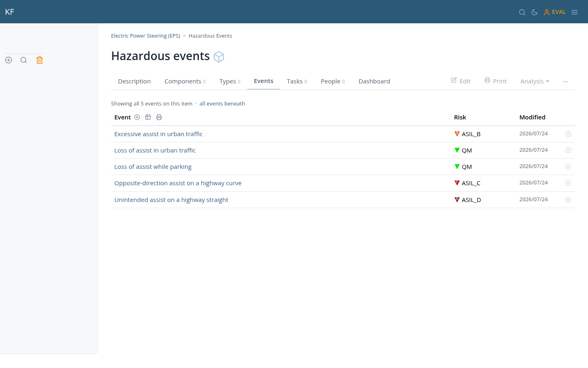Click modified date of Unintended assist row
Viewport: 588px width, 368px height.
point(534,200)
